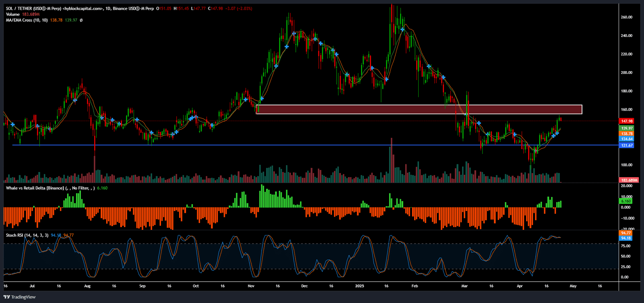Select the Whale vs Retail Delta legend

pos(35,188)
